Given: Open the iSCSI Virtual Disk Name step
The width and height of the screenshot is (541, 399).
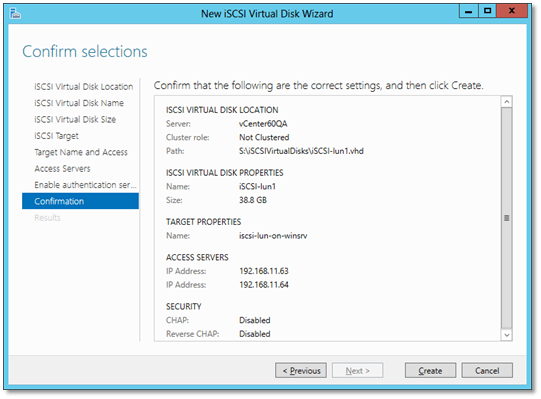Looking at the screenshot, I should tap(79, 103).
